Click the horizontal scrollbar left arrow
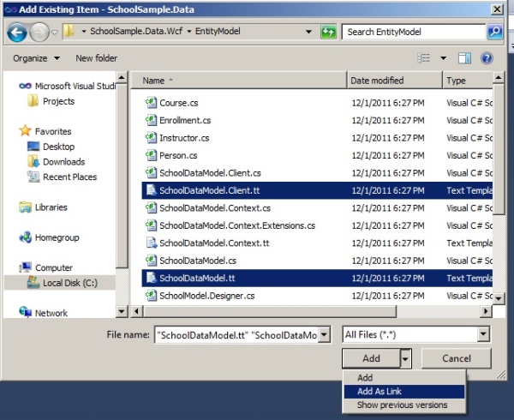514x420 pixels. click(x=137, y=311)
